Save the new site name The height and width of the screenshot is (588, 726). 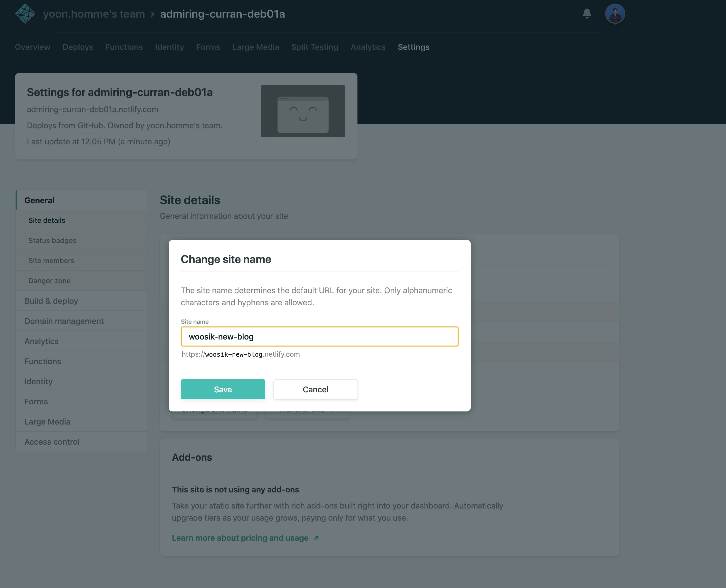223,390
